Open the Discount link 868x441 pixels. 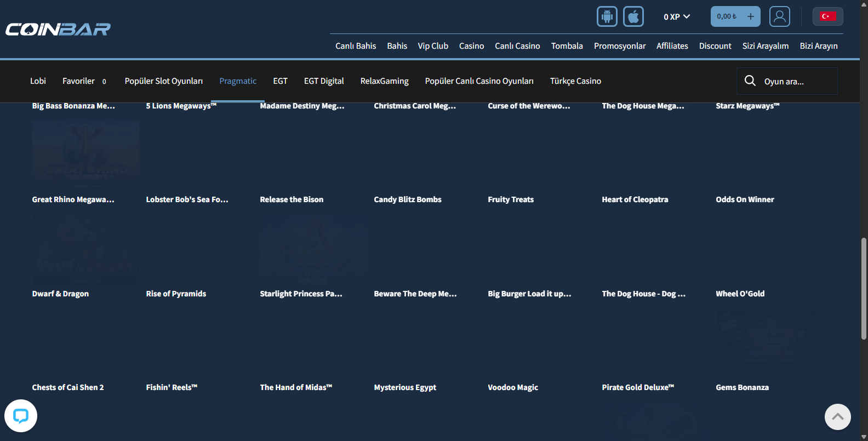[715, 46]
